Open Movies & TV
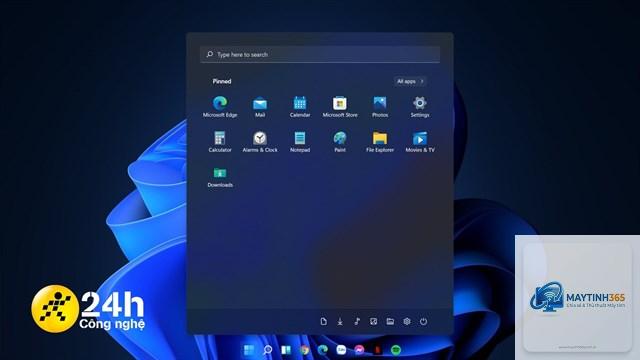 pos(420,142)
